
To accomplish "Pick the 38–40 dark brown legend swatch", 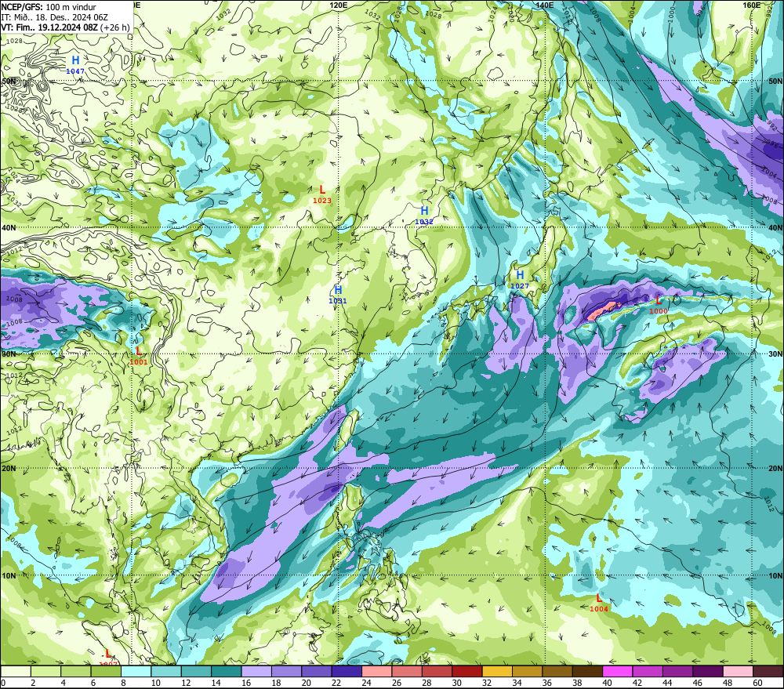I will tap(587, 671).
